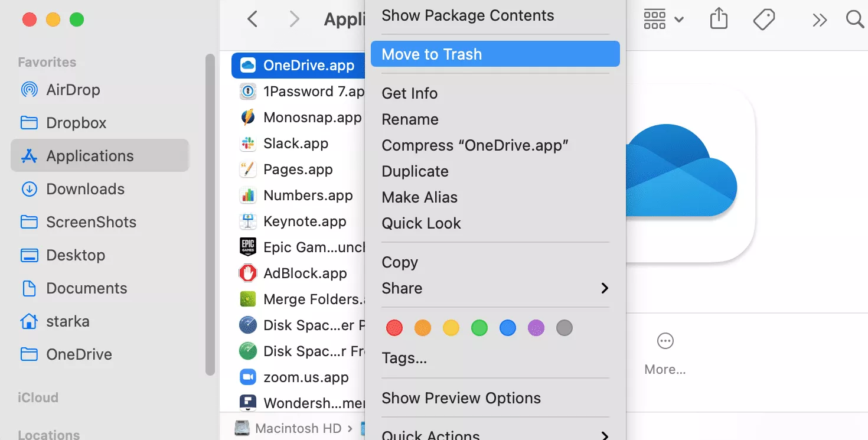Show more toolbar items via double chevron

coord(819,20)
